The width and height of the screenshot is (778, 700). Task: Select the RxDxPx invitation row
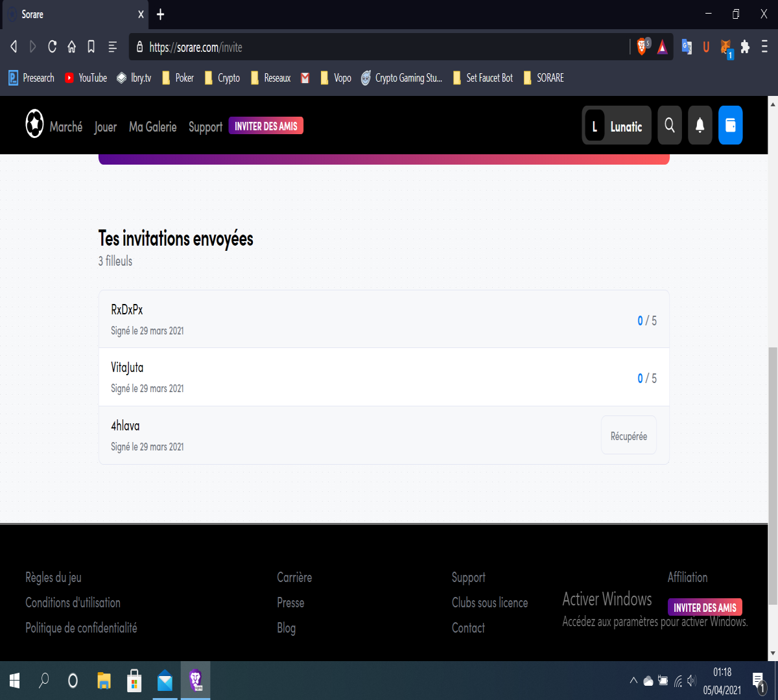tap(384, 320)
